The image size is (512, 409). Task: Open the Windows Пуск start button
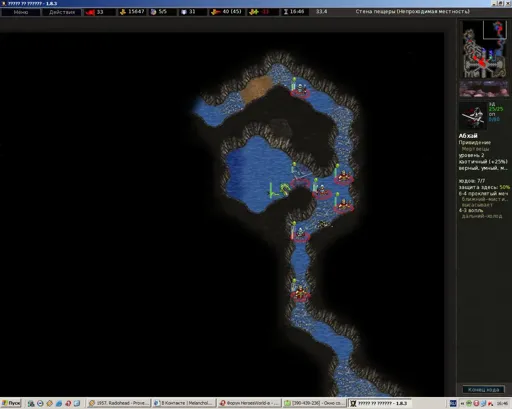click(11, 403)
